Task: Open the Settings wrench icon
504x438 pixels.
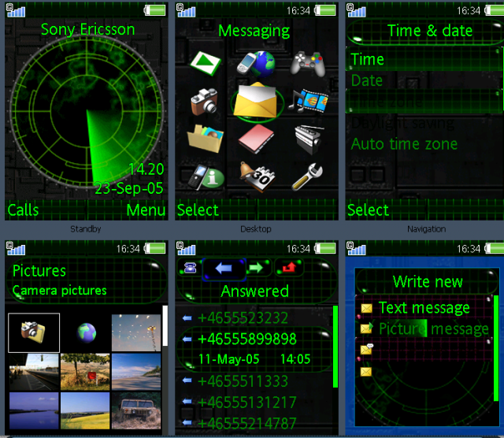Action: 307,176
